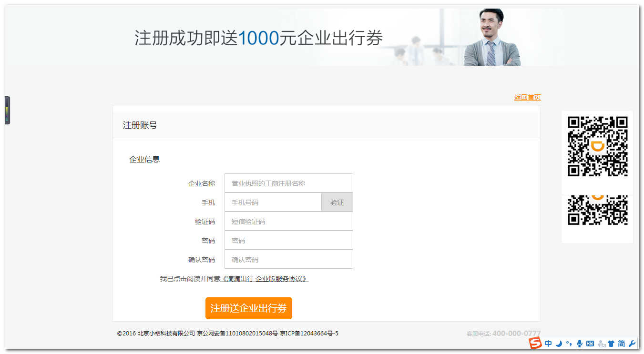Click the 企业信息 section heading
The width and height of the screenshot is (644, 354).
144,159
